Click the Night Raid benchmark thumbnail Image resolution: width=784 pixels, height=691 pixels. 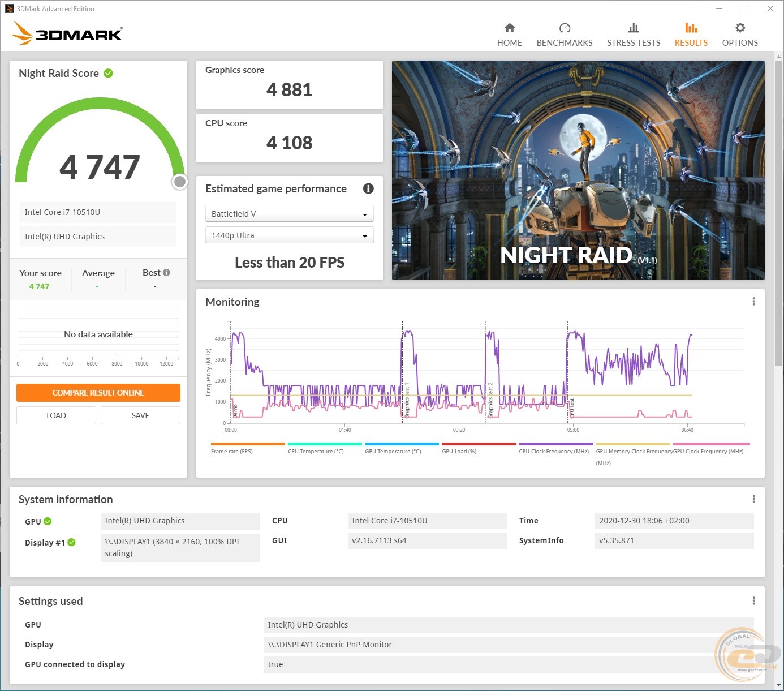pyautogui.click(x=578, y=170)
